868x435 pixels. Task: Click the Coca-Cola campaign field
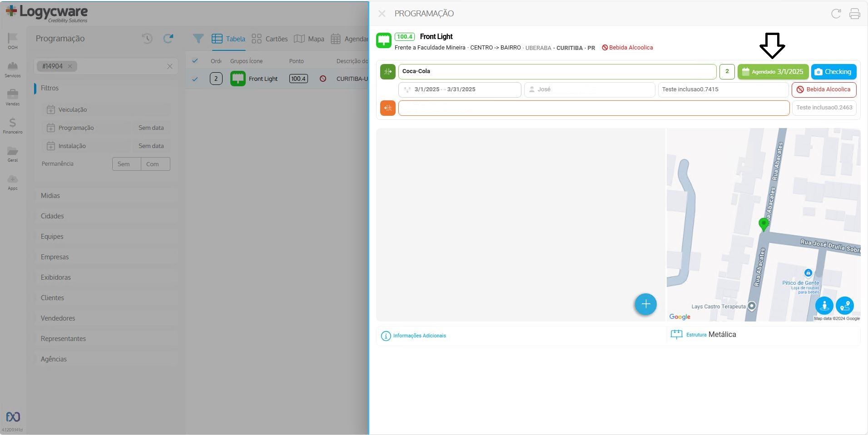pyautogui.click(x=557, y=71)
